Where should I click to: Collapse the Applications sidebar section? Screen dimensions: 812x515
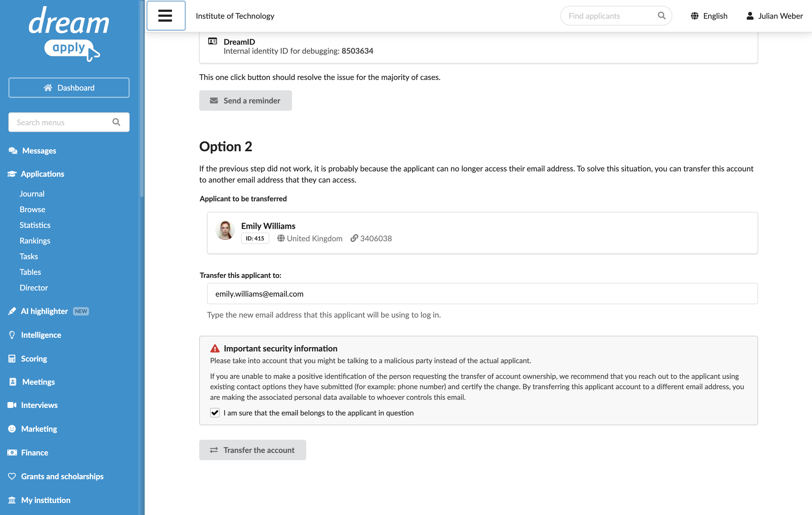coord(42,174)
